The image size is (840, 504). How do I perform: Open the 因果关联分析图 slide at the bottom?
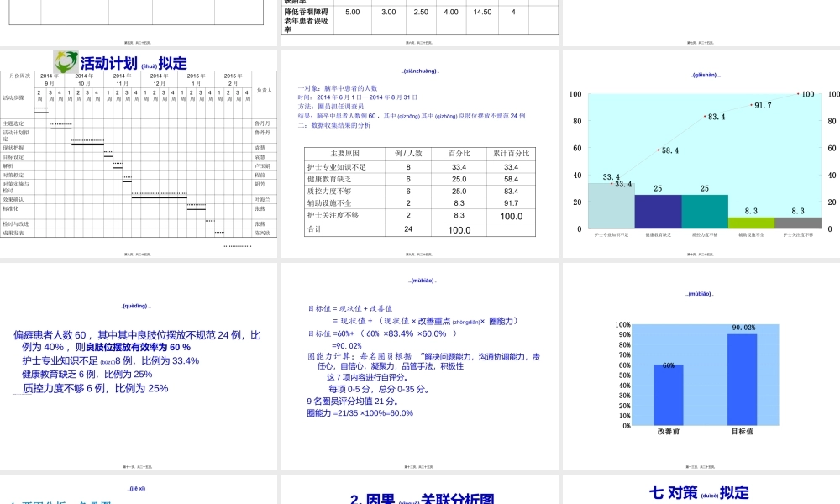(x=419, y=490)
